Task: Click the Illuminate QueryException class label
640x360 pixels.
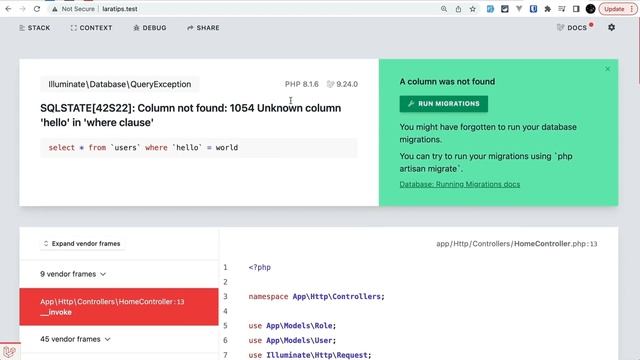Action: click(120, 84)
